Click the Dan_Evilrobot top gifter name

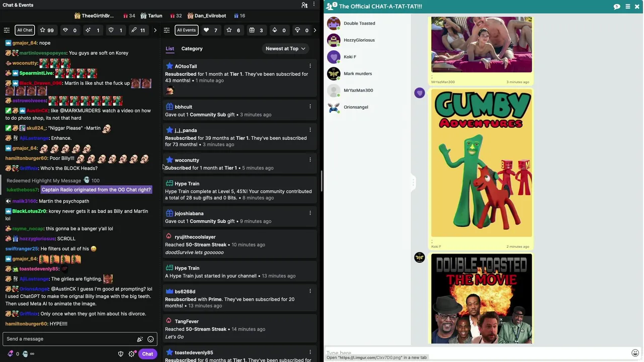[210, 16]
